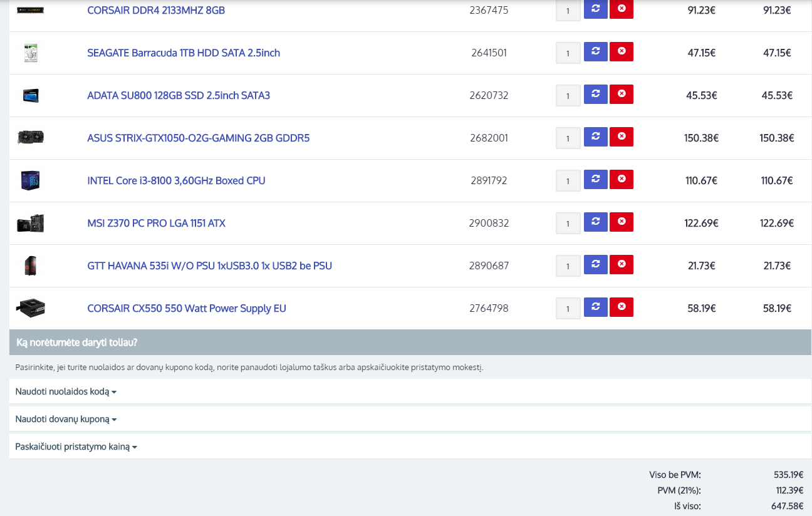Update quantity of ASUS STRIX-GTX1050 card
This screenshot has height=516, width=812.
tap(596, 137)
